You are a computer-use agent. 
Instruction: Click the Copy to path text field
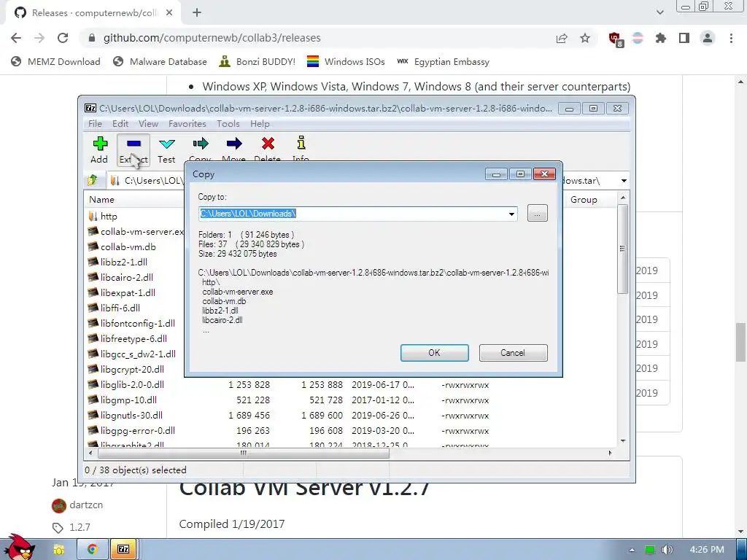point(353,214)
